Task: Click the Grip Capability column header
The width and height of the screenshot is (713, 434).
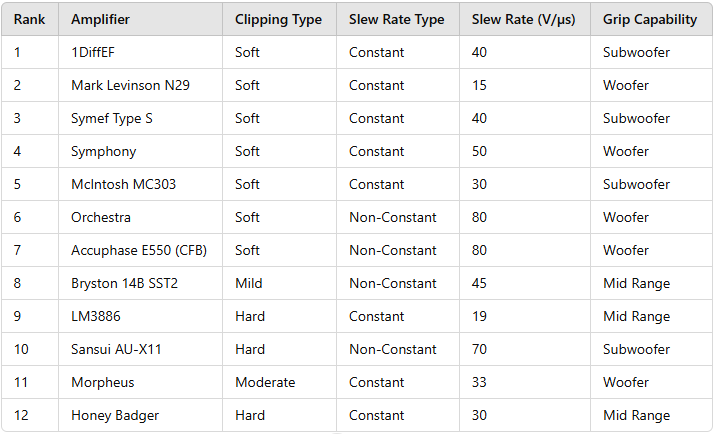Action: click(x=650, y=20)
